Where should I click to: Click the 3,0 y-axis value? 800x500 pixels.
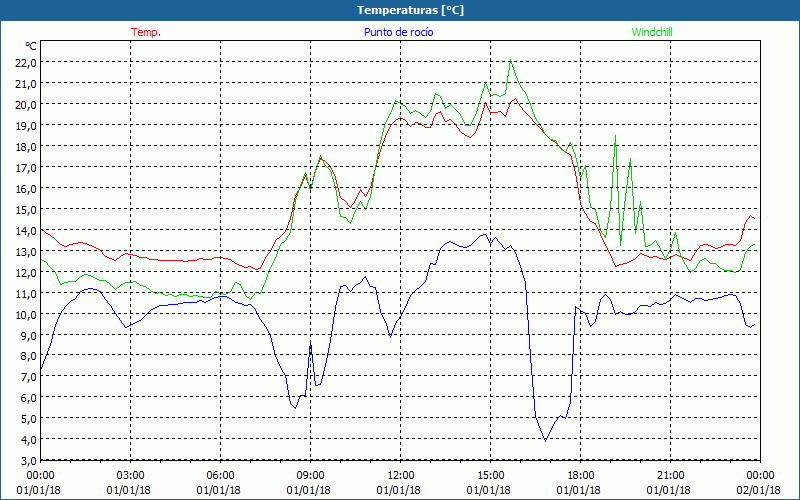coord(28,460)
